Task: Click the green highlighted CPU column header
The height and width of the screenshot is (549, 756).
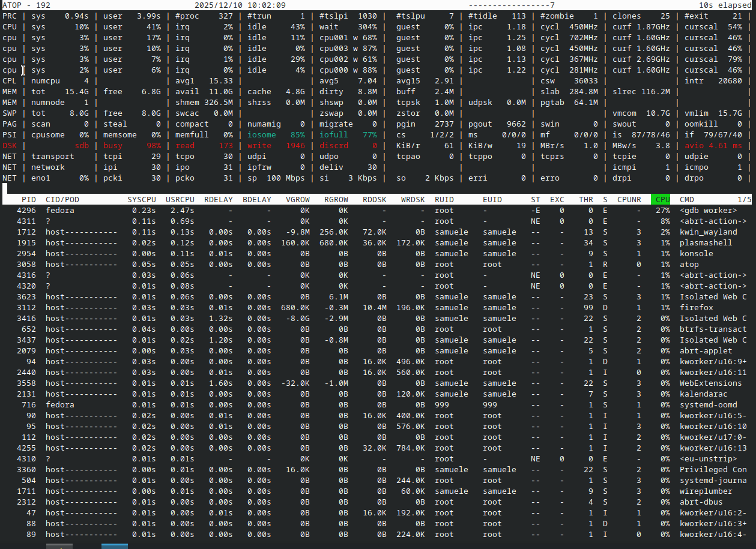Action: [660, 199]
